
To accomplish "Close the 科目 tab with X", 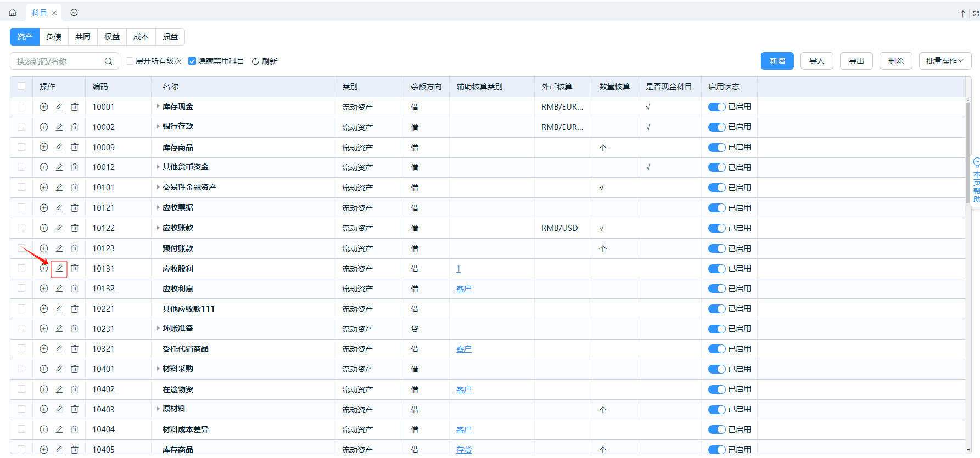I will [x=54, y=13].
